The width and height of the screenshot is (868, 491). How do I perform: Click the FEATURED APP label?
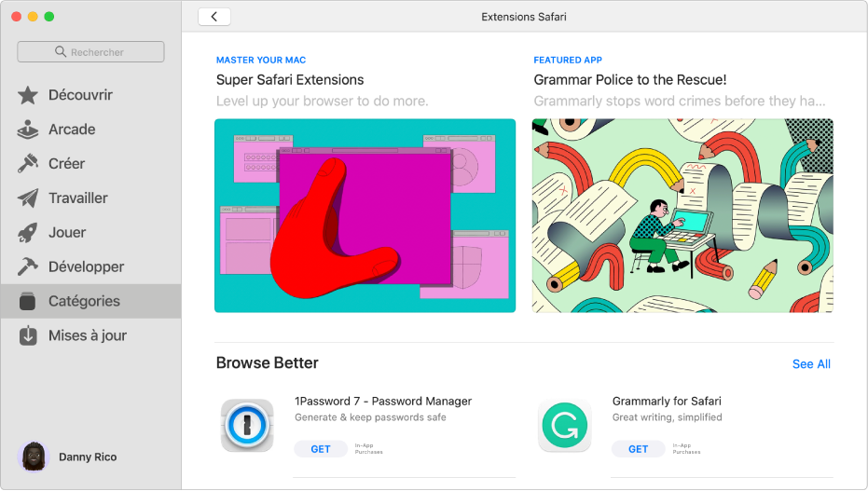(568, 60)
